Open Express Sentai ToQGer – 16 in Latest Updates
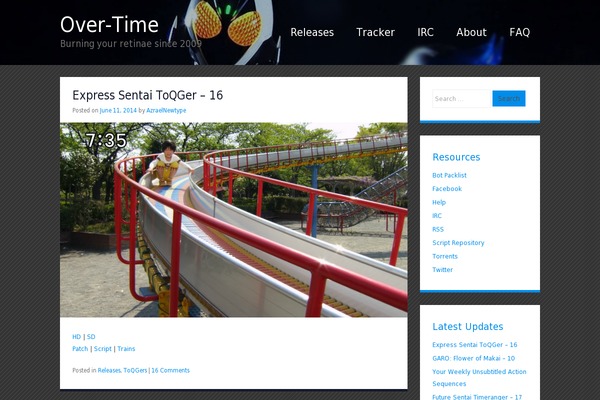 pyautogui.click(x=474, y=344)
